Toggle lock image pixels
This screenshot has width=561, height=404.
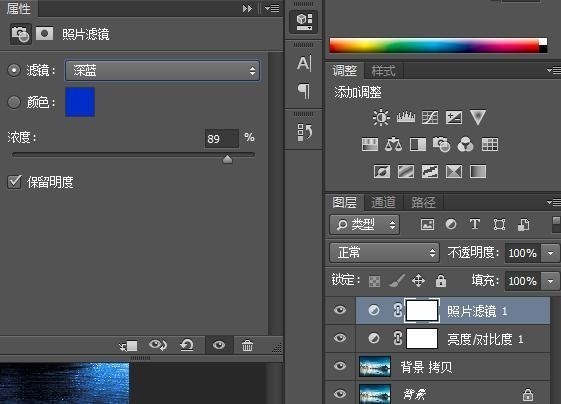coord(397,281)
